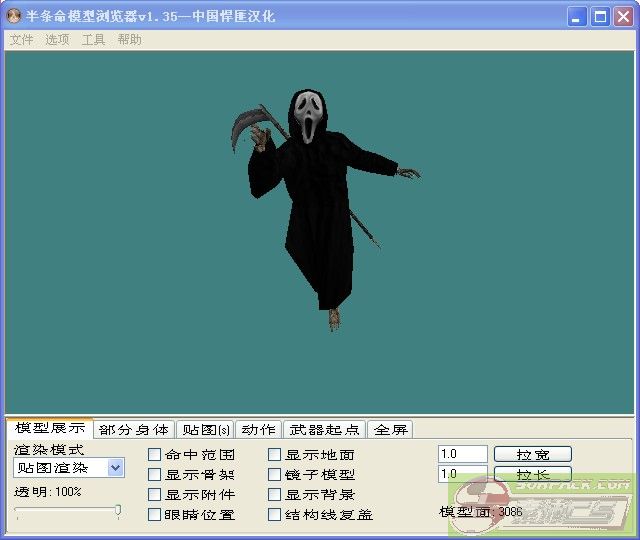Click the 透明 transparency slider
This screenshot has height=540, width=640.
pyautogui.click(x=68, y=511)
